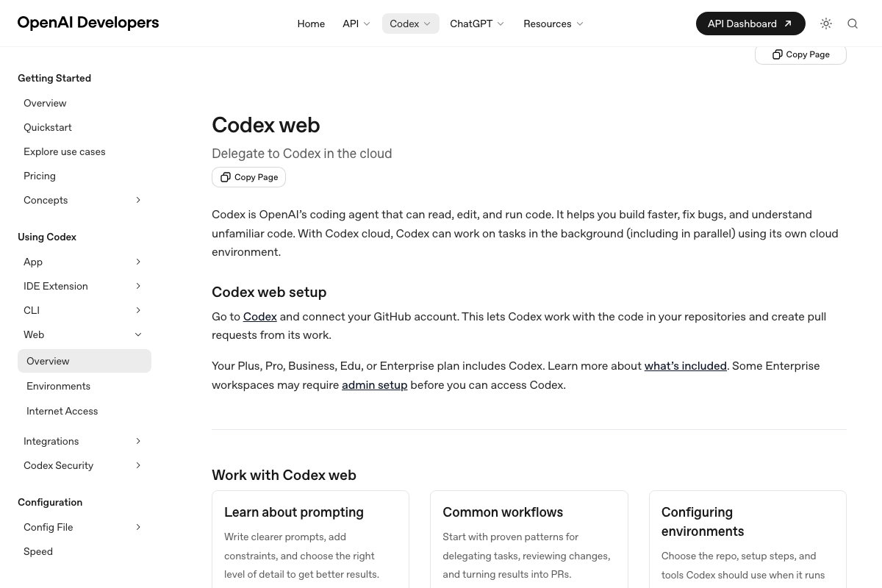Open the search
882x588 pixels.
(853, 23)
